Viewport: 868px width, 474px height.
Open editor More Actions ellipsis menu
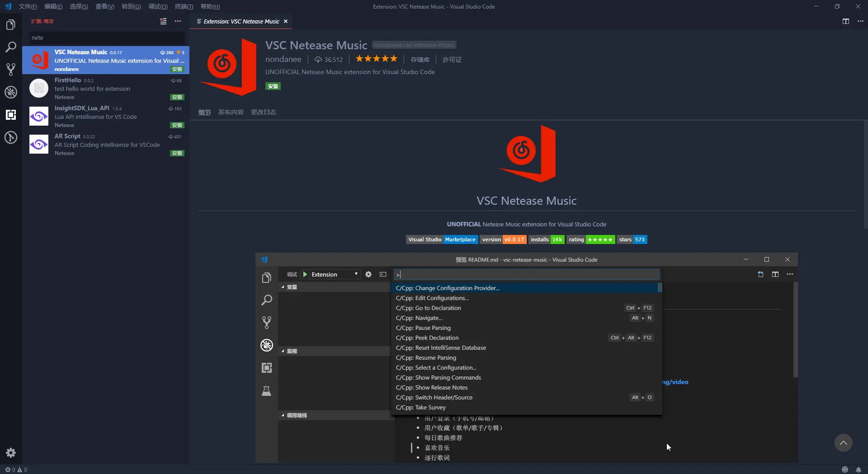[x=860, y=21]
